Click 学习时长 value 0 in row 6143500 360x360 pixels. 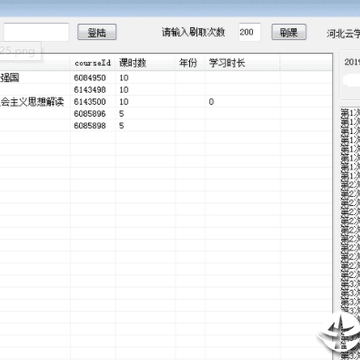point(211,102)
